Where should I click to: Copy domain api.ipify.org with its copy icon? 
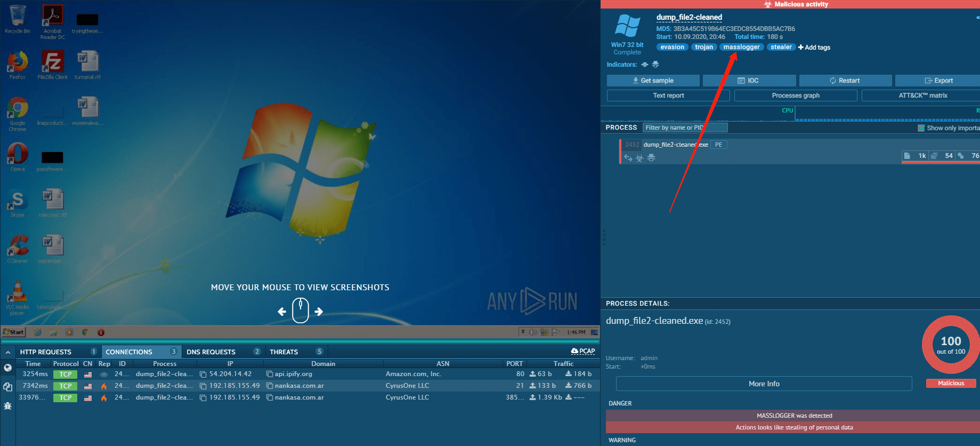[x=270, y=375]
